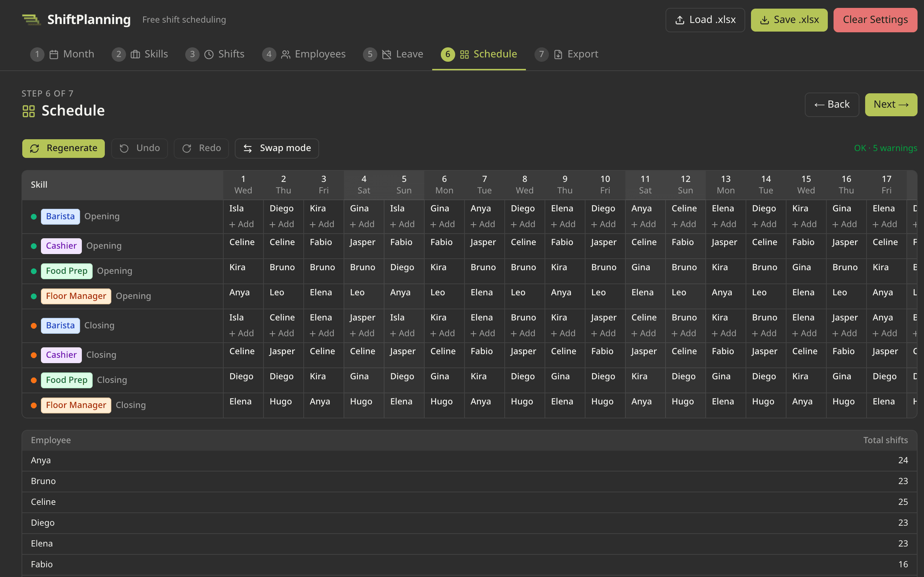Select the Leave step icon
This screenshot has width=924, height=577.
(386, 54)
